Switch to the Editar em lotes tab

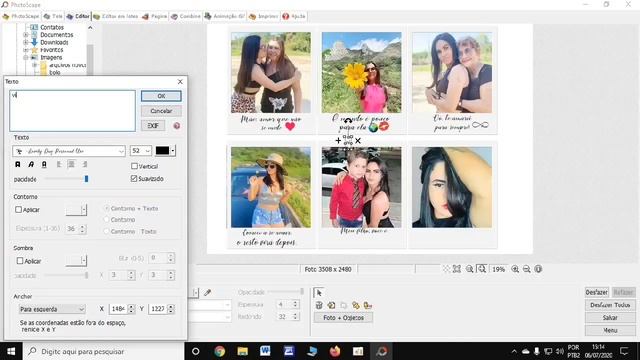116,16
